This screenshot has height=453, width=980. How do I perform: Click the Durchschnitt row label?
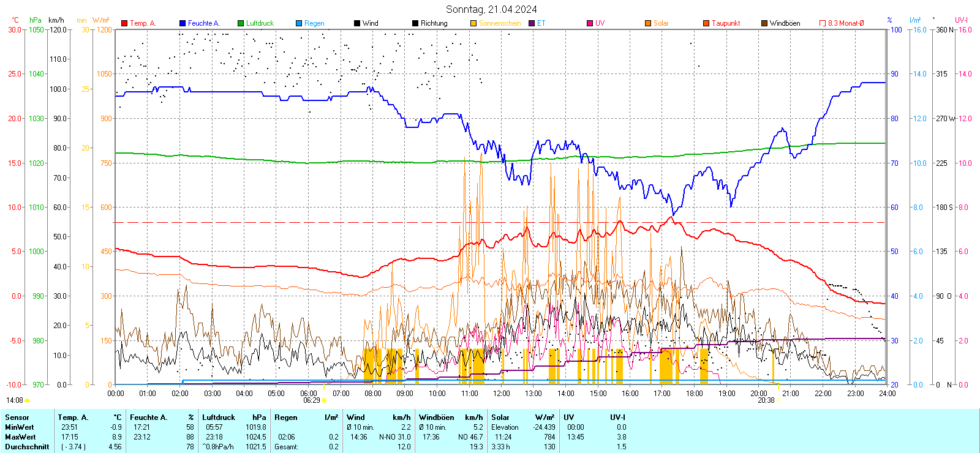(x=27, y=447)
